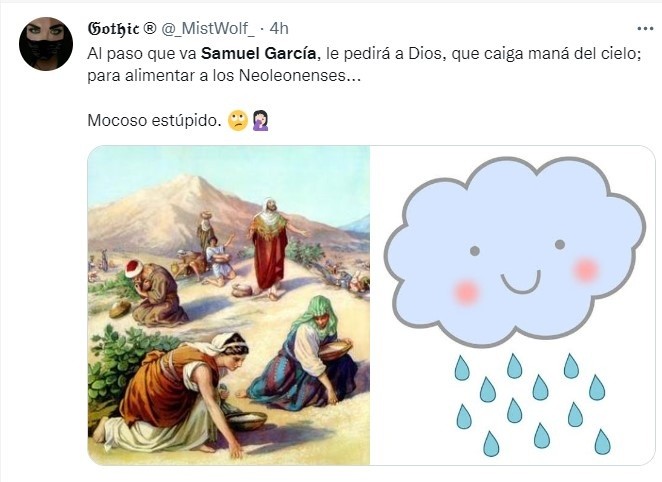Click the woman facepalming emoji
The width and height of the screenshot is (662, 482).
pyautogui.click(x=260, y=121)
